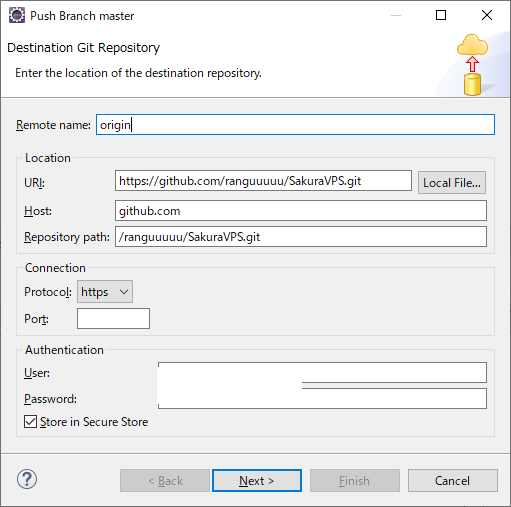
Task: Click the Eclipse icon in title bar
Action: pos(17,16)
